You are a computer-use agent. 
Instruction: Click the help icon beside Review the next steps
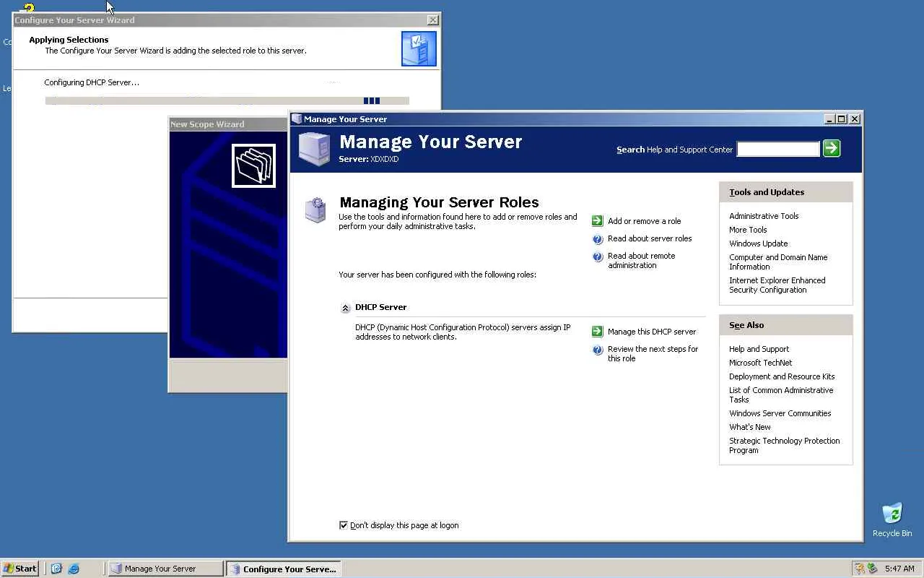(x=597, y=350)
